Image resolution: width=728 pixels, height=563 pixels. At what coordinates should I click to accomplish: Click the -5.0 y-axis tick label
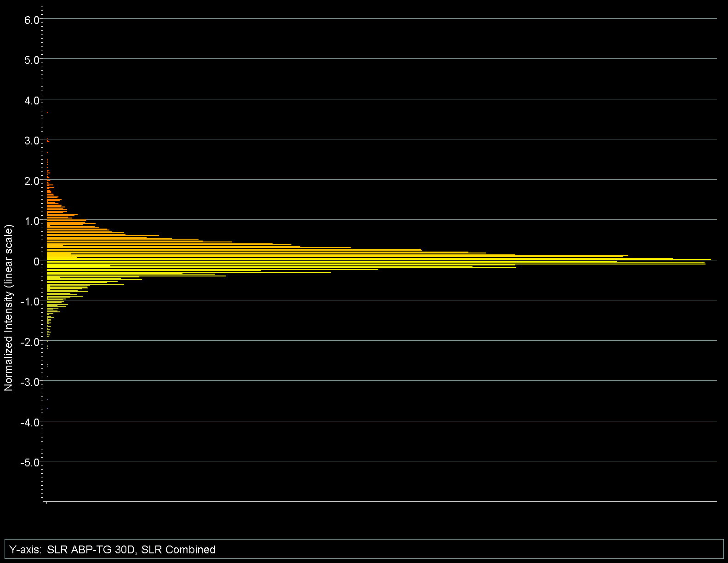tap(30, 463)
